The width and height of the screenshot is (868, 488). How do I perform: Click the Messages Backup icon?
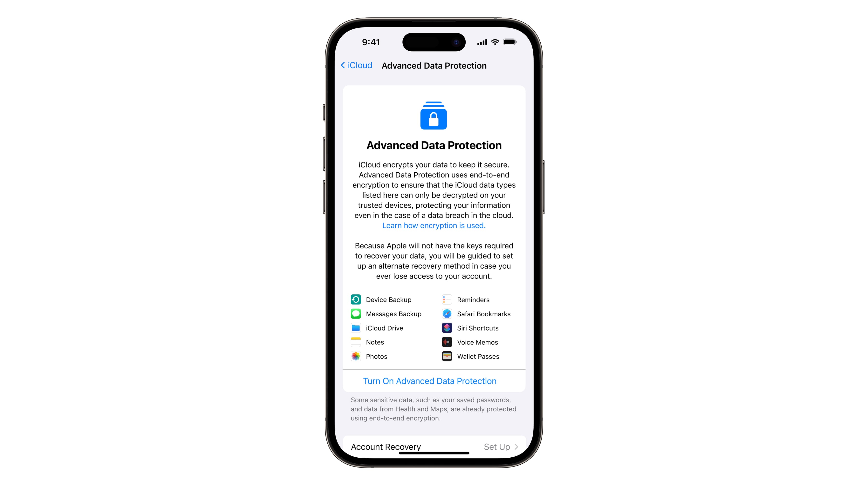(x=355, y=314)
